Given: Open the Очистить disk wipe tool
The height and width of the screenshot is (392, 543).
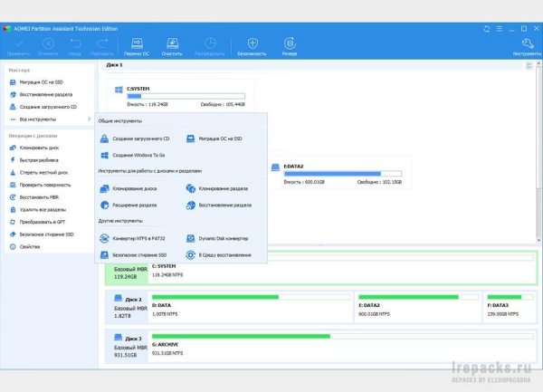Looking at the screenshot, I should [172, 47].
